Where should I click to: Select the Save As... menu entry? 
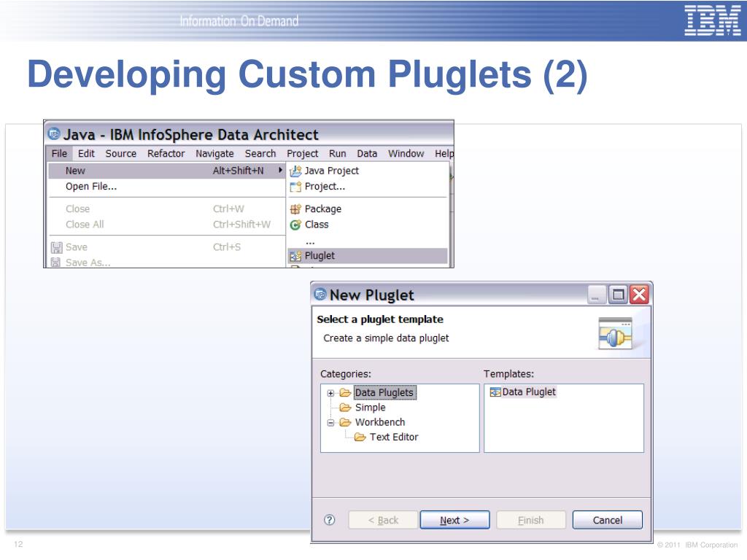[x=167, y=262]
